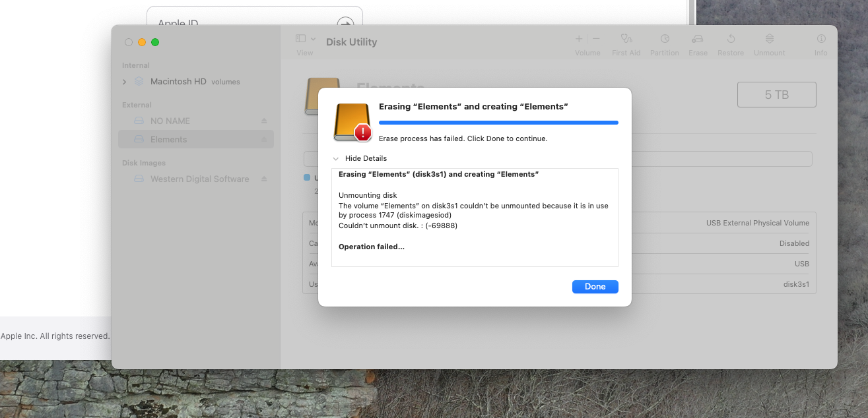Click the Disk Images section header

coord(144,163)
